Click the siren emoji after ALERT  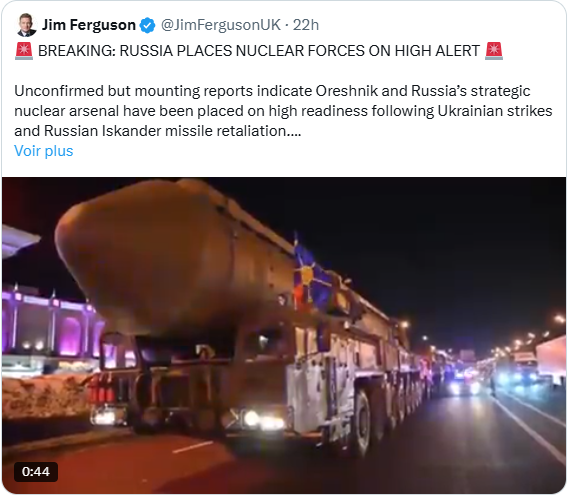point(494,51)
